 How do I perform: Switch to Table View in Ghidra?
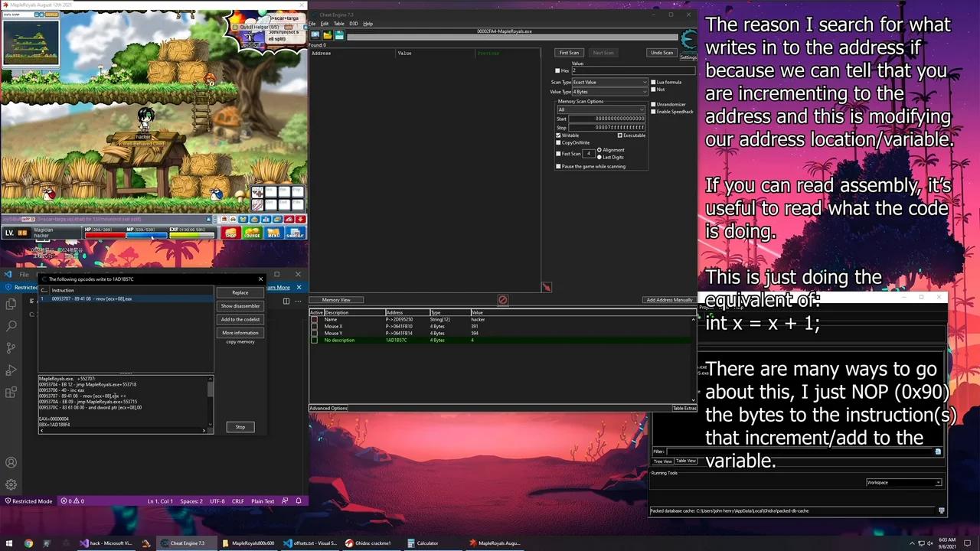[686, 461]
